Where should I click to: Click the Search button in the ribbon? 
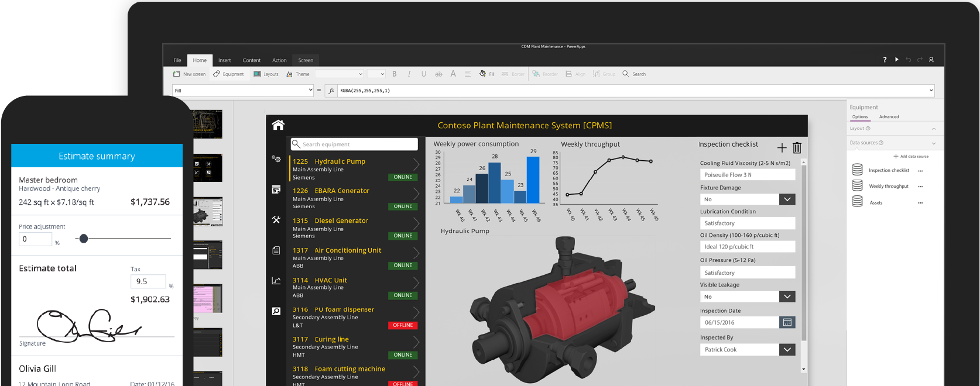(x=634, y=74)
